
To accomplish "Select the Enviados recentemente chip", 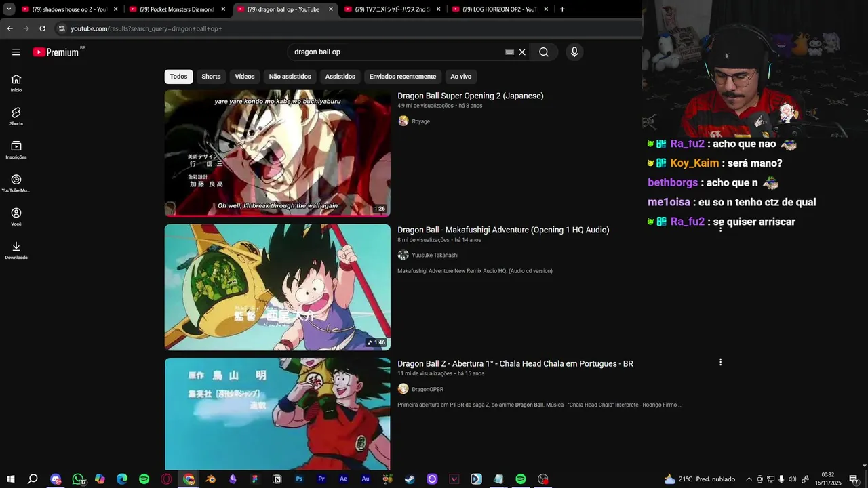I will pos(403,77).
